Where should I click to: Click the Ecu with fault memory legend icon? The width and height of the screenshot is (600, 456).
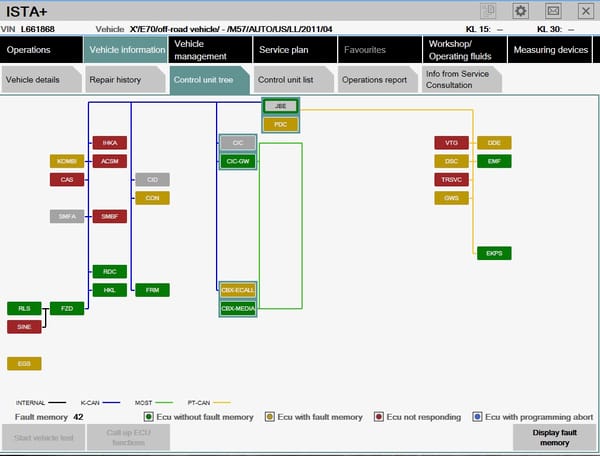[x=270, y=417]
